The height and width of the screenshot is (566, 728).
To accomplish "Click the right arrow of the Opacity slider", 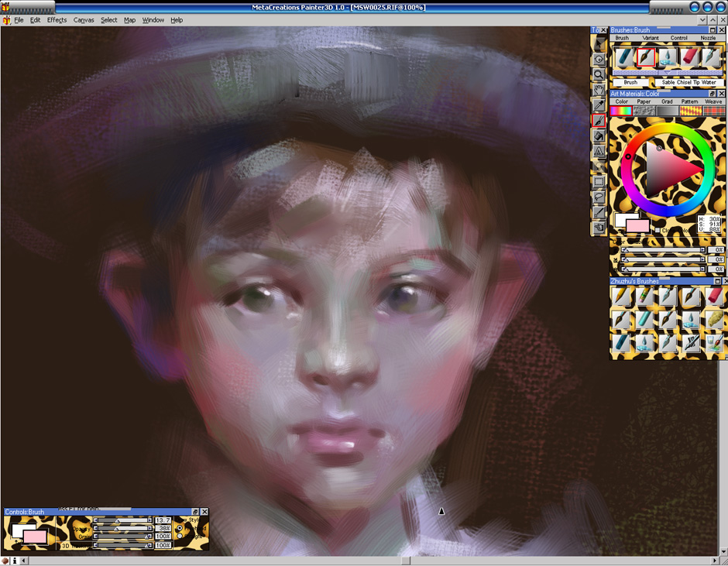I will point(150,528).
